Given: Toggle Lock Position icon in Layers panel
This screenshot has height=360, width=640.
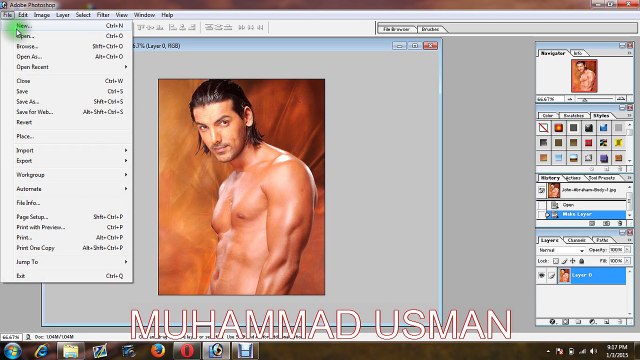Looking at the screenshot, I should [573, 261].
